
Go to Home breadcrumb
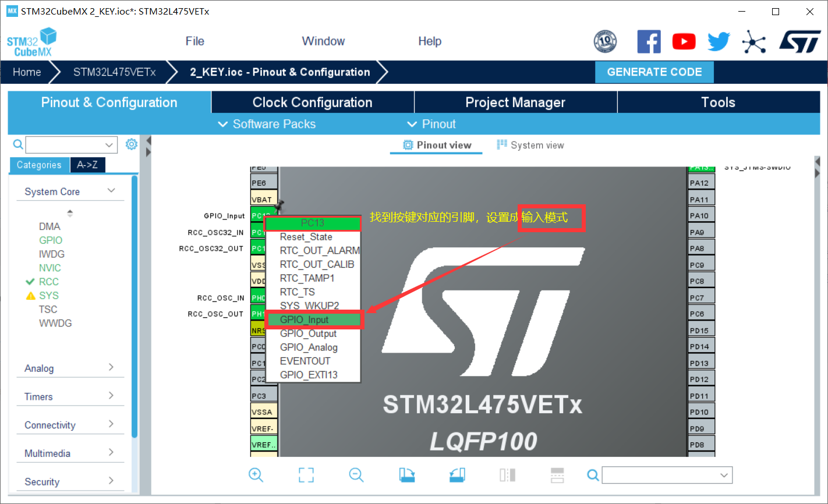(x=27, y=72)
